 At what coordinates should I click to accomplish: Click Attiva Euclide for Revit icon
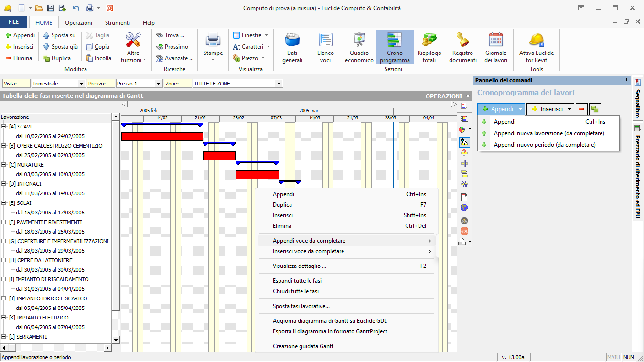click(537, 48)
